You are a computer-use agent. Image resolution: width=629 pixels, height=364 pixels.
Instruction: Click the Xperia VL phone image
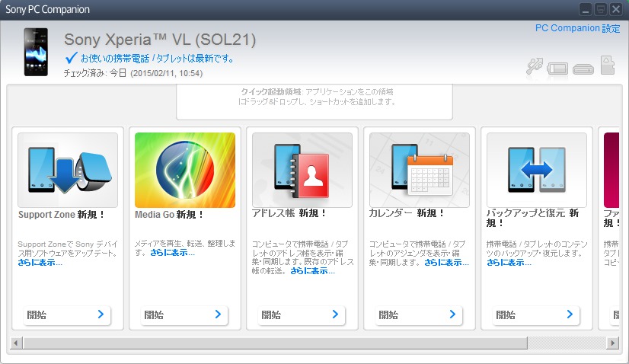pyautogui.click(x=36, y=52)
